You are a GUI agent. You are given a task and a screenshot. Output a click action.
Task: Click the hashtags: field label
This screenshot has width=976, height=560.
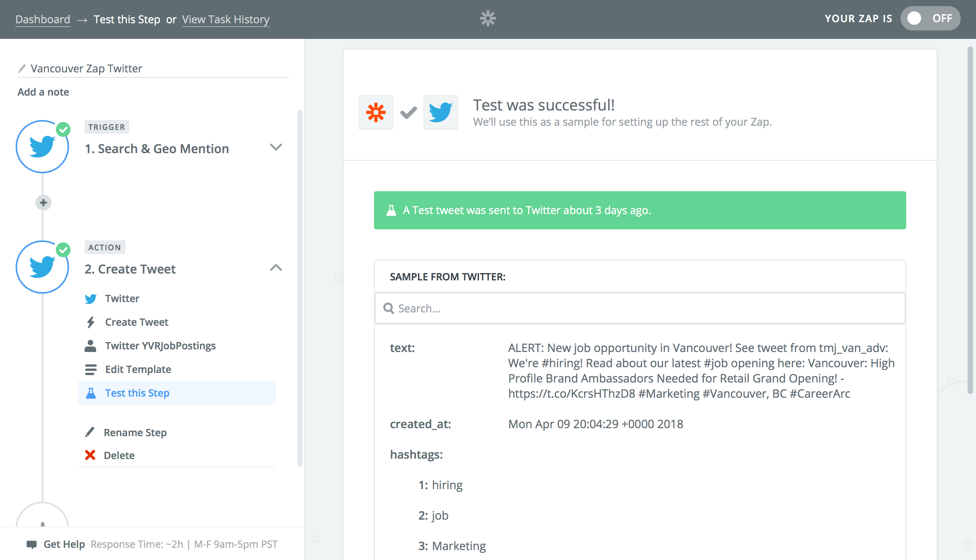416,454
